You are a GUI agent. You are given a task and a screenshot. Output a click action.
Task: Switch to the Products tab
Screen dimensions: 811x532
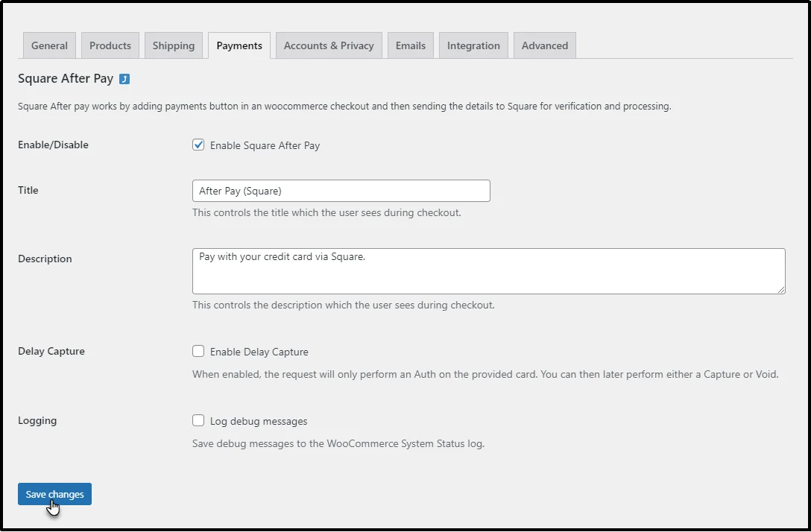(x=110, y=45)
